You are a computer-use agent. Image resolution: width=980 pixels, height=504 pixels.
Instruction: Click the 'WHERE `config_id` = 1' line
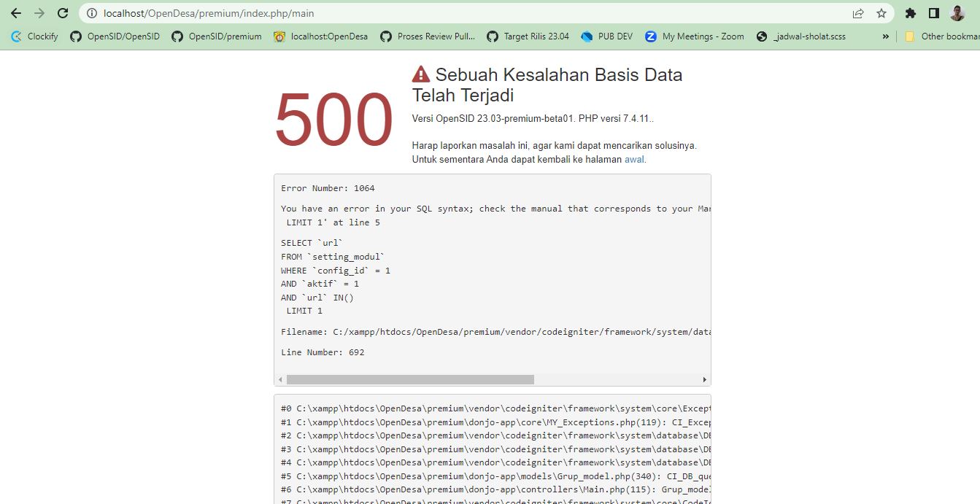click(336, 271)
